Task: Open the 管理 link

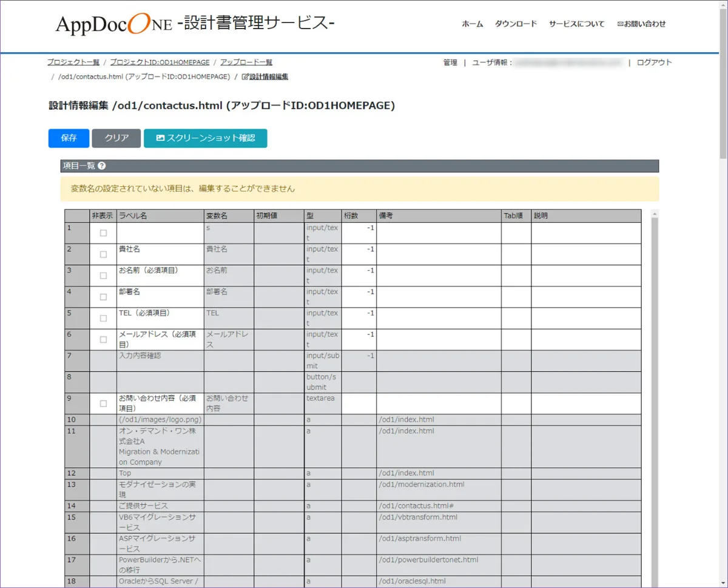Action: click(x=450, y=63)
